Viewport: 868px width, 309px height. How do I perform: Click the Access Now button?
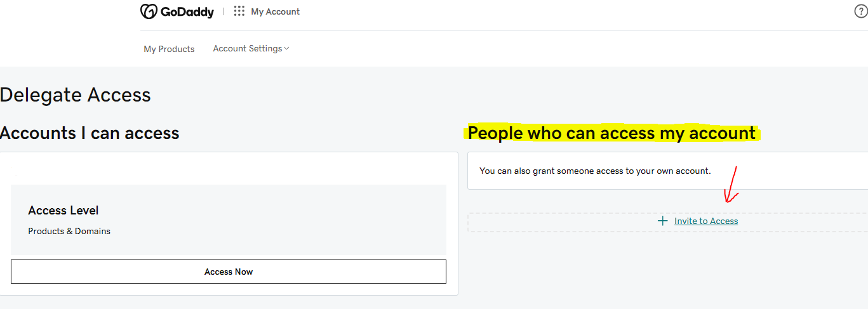tap(229, 272)
